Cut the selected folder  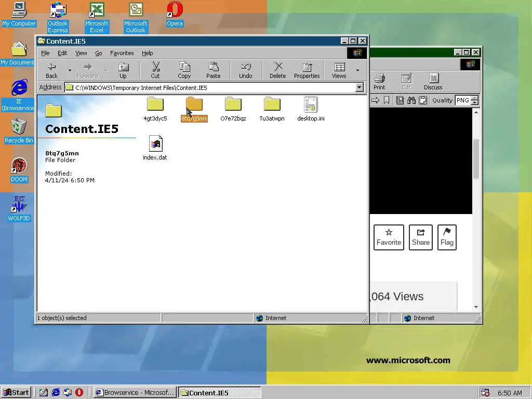coord(155,70)
